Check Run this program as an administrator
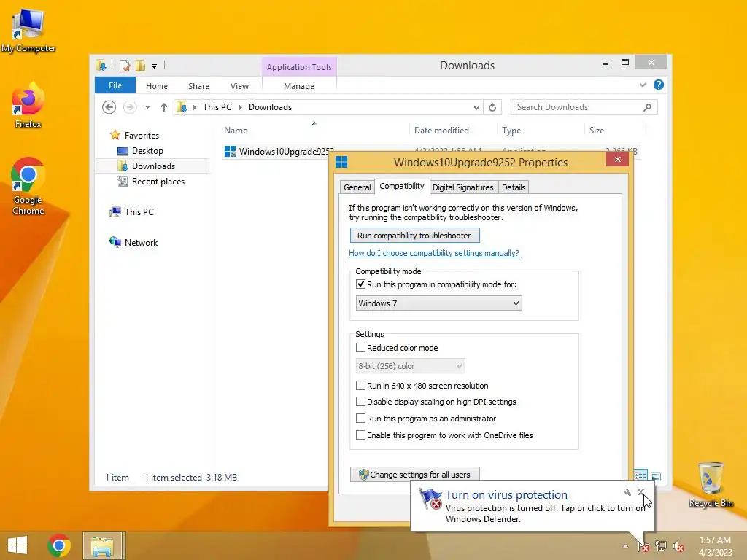 click(360, 418)
